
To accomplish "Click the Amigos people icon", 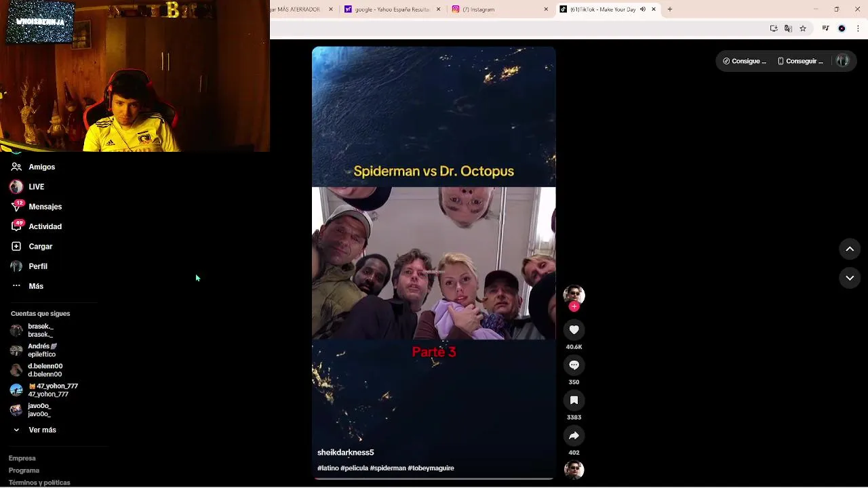I will 16,167.
